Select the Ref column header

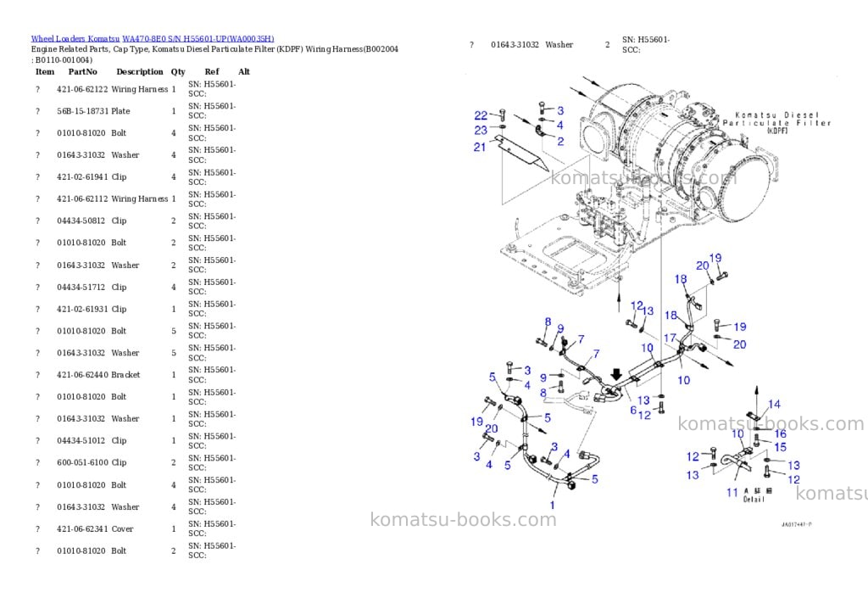coord(211,71)
